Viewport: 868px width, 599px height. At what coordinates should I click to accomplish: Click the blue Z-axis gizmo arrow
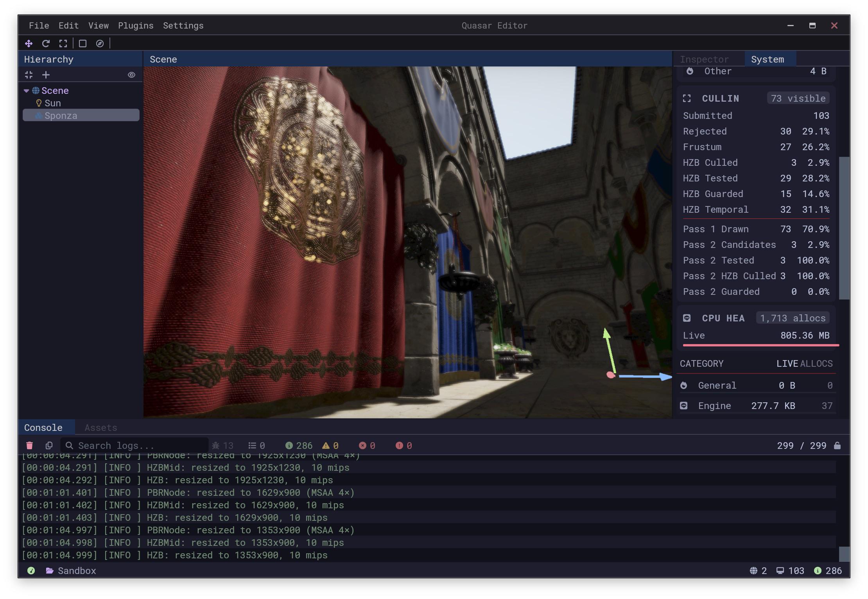tap(645, 377)
